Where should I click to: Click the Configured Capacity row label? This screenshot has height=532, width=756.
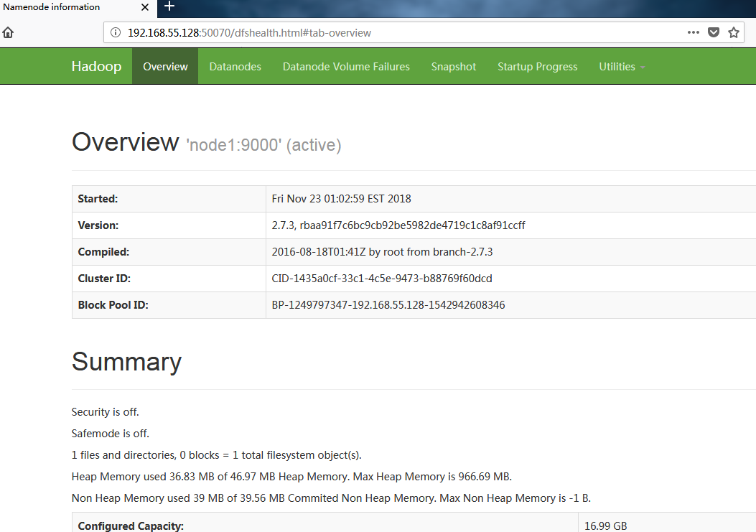coord(131,526)
